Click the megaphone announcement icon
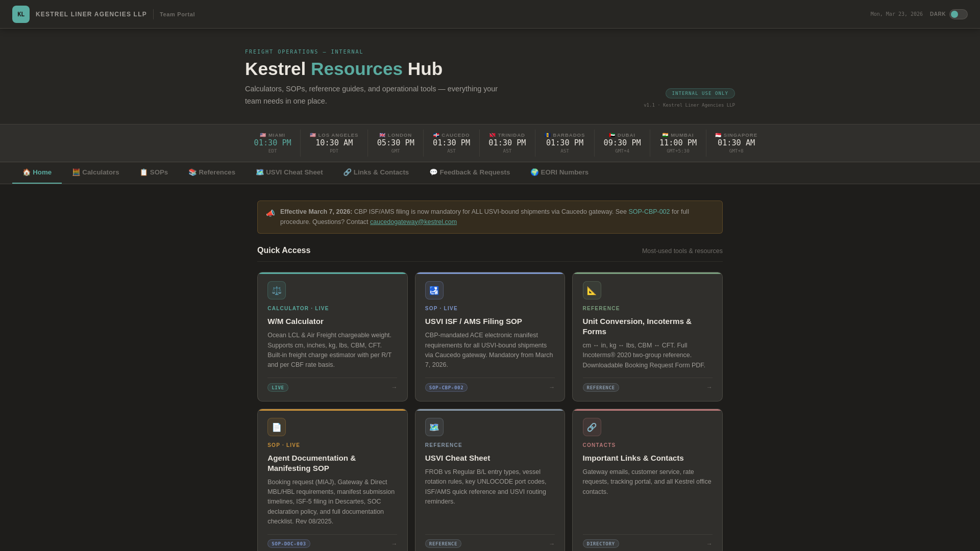This screenshot has width=980, height=551. click(x=271, y=213)
